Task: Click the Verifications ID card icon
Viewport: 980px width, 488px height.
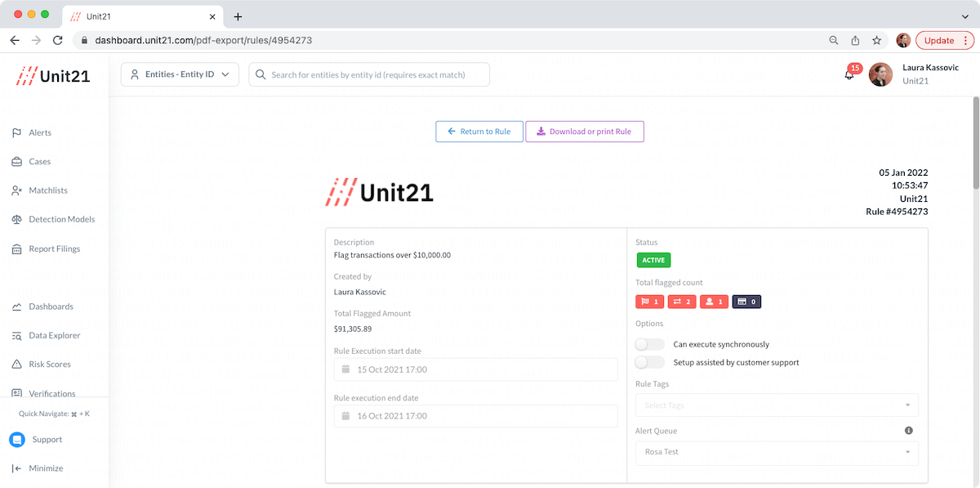Action: [16, 393]
